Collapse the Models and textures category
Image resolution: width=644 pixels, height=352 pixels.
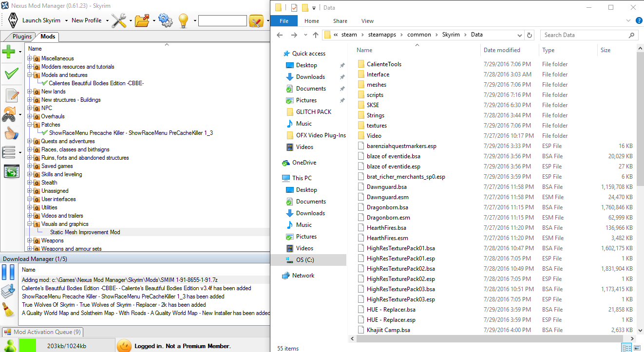click(x=30, y=75)
